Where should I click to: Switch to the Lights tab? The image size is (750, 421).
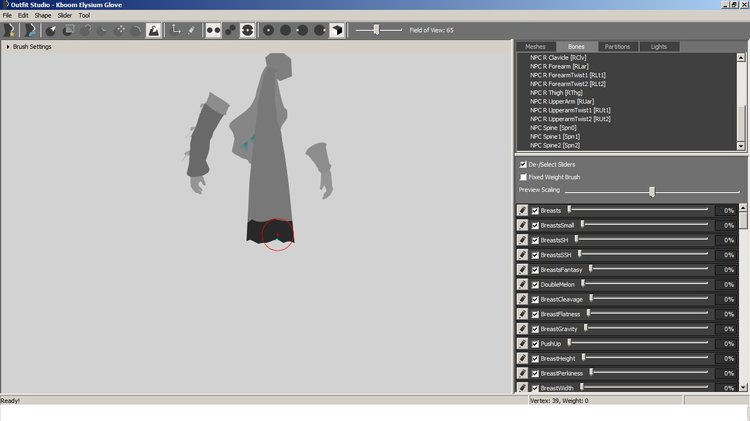[659, 46]
